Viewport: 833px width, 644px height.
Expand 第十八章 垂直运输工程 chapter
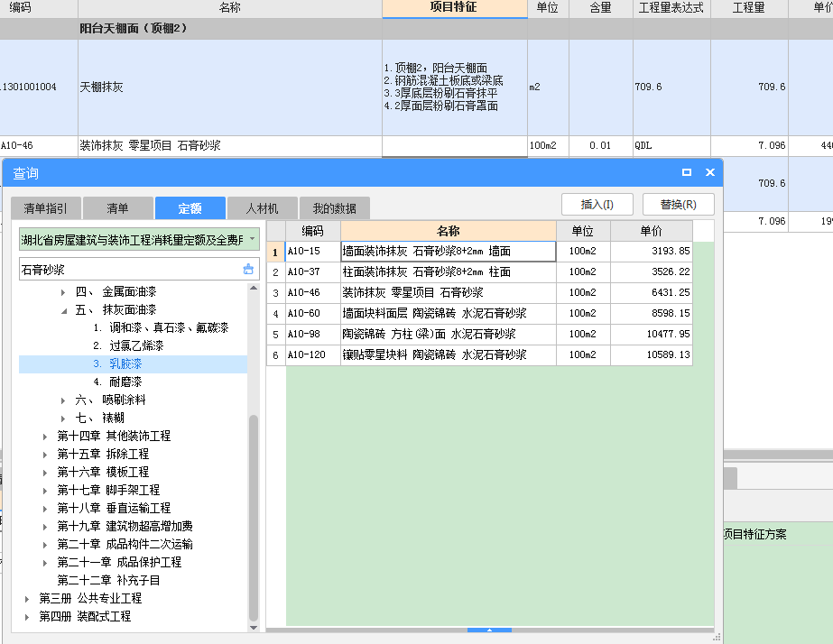(45, 509)
